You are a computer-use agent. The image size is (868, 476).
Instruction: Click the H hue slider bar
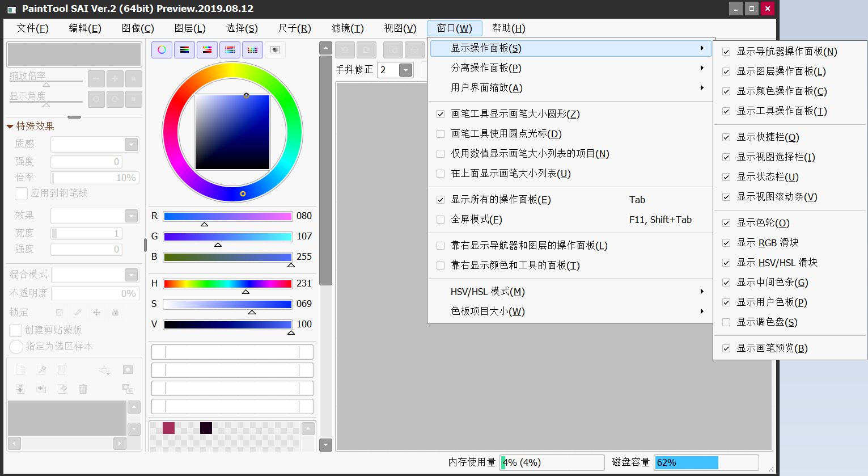point(227,284)
